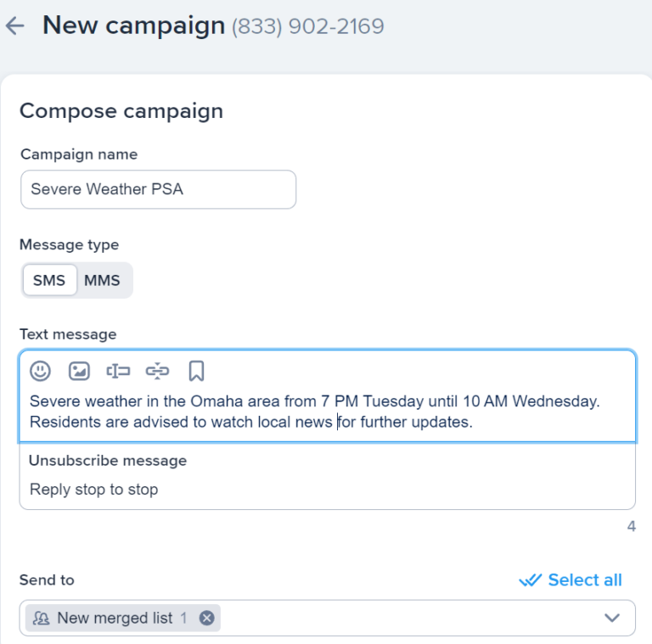The height and width of the screenshot is (644, 652).
Task: Remove the New merged list chip
Action: 206,619
